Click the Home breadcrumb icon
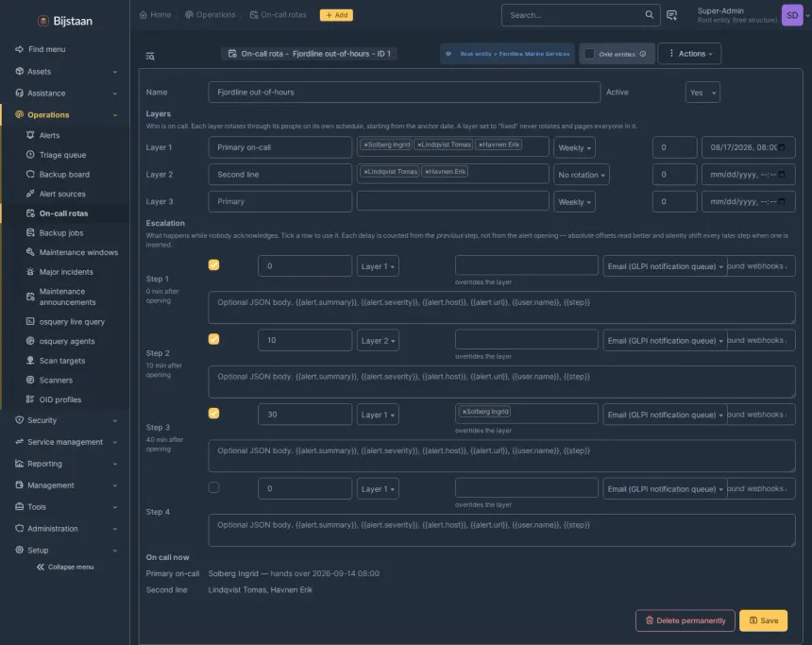The height and width of the screenshot is (645, 812). coord(144,14)
